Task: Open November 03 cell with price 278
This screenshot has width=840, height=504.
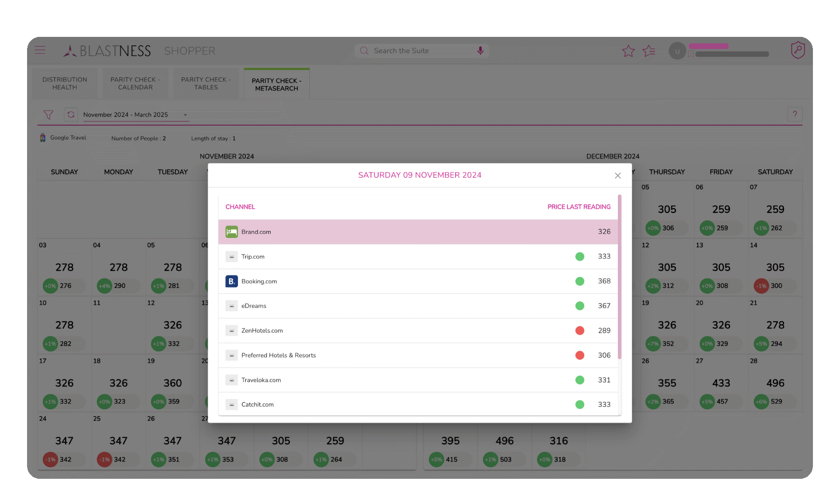Action: [64, 267]
